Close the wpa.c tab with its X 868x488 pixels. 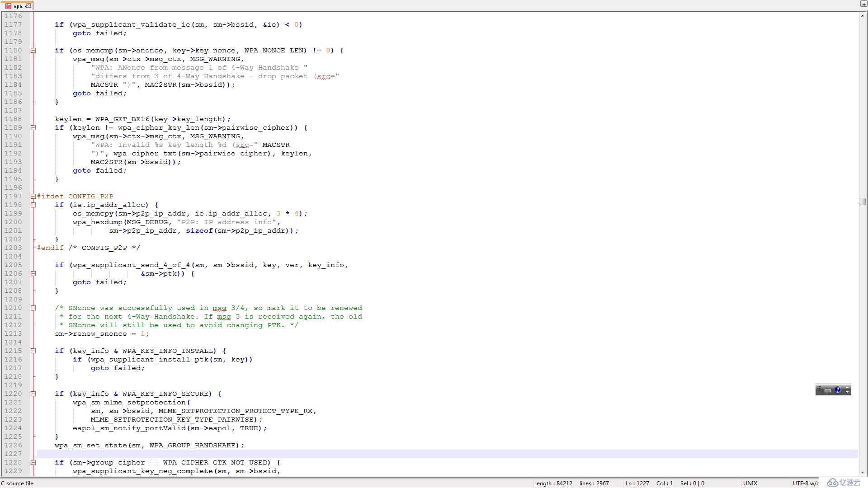click(x=28, y=6)
